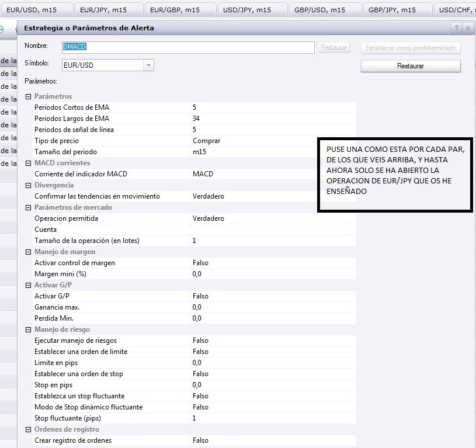The height and width of the screenshot is (448, 476).
Task: Collapse the Divergencia section
Action: click(x=28, y=185)
